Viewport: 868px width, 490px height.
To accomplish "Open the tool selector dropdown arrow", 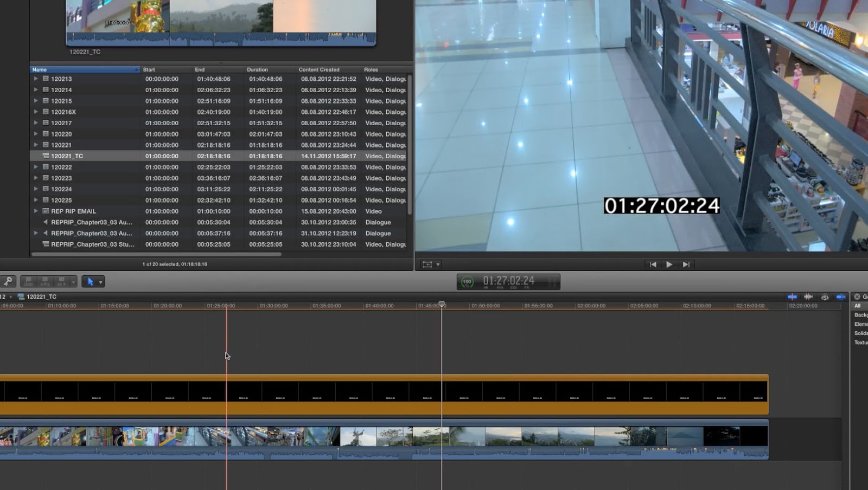I will 101,281.
